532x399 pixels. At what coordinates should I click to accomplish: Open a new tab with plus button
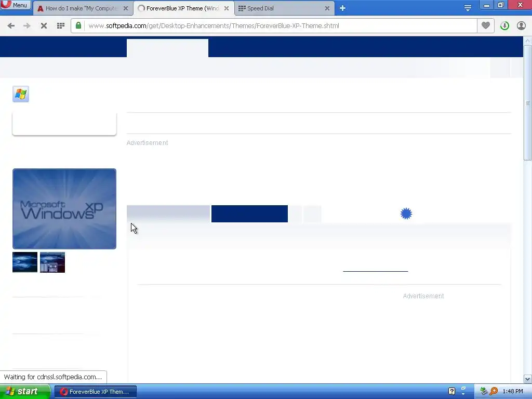coord(342,8)
